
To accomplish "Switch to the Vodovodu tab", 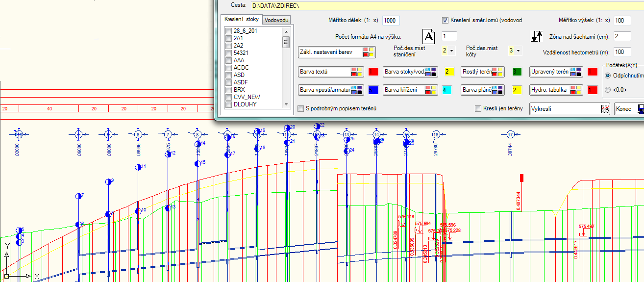I will pos(276,20).
